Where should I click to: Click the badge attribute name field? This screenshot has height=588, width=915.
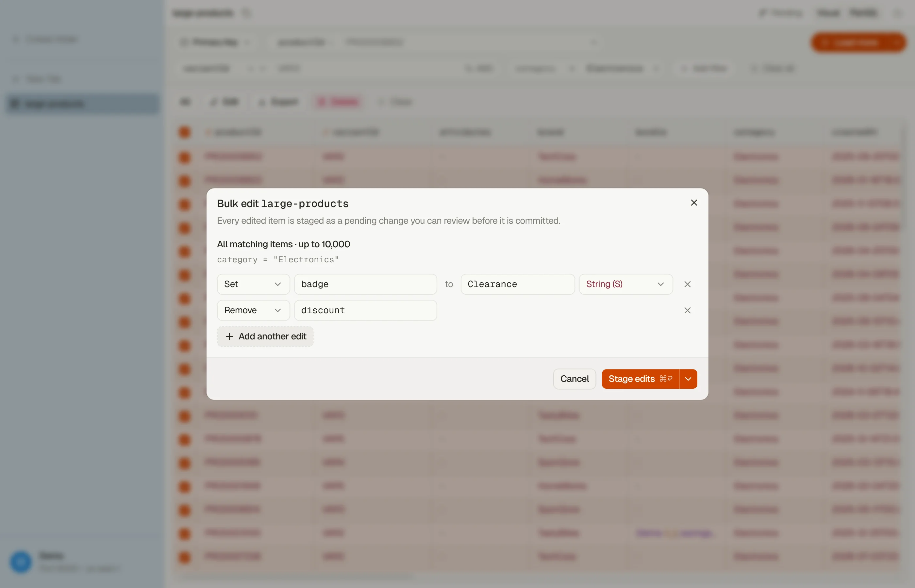click(x=365, y=284)
